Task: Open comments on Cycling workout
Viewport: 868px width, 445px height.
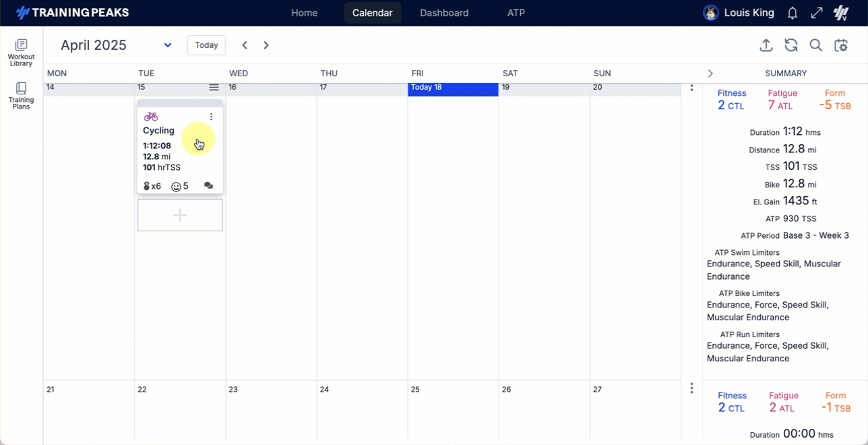Action: point(208,186)
